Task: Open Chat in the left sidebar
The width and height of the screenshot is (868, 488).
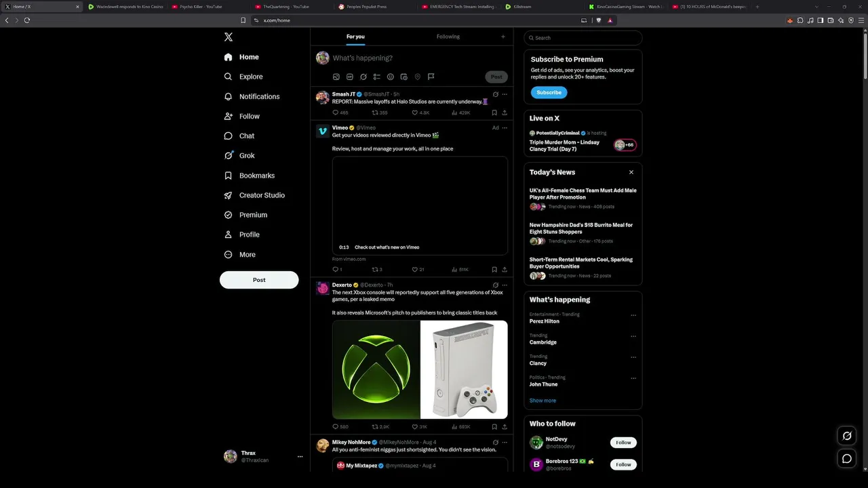Action: tap(239, 136)
